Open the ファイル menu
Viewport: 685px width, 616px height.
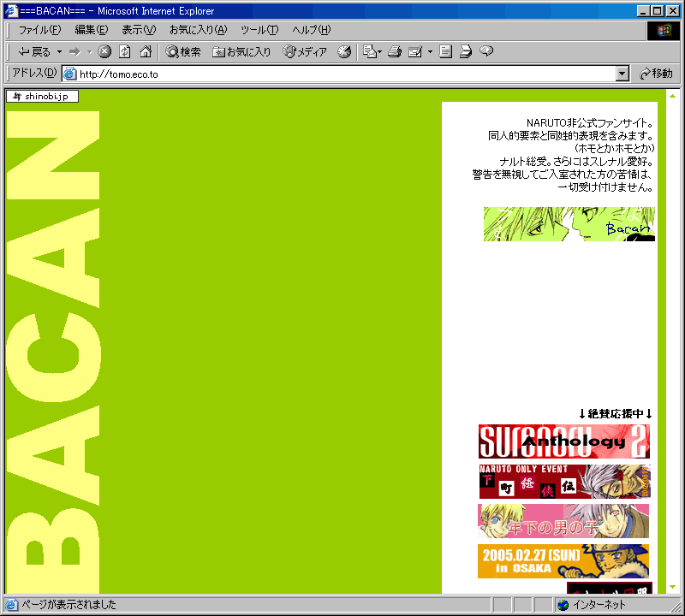point(39,30)
